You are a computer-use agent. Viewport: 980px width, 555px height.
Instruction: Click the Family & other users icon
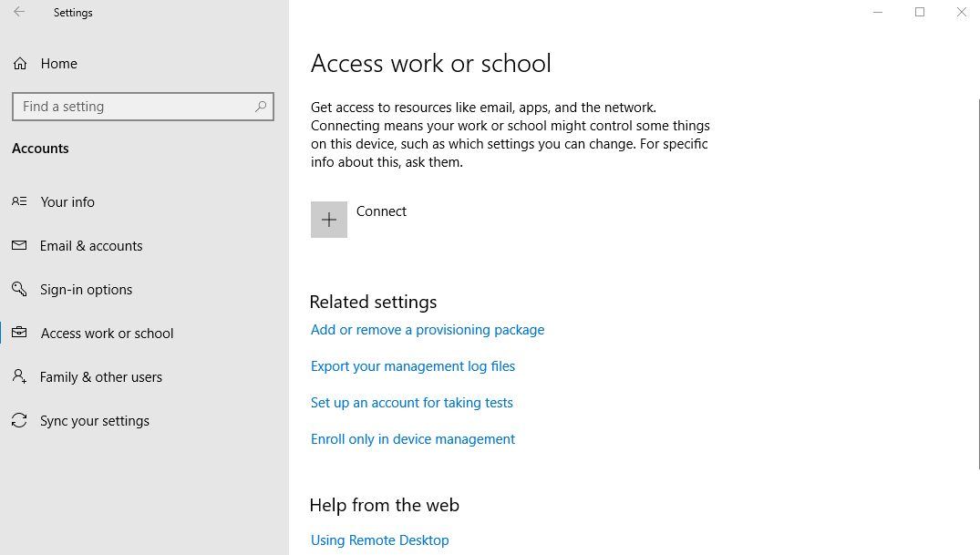[19, 376]
